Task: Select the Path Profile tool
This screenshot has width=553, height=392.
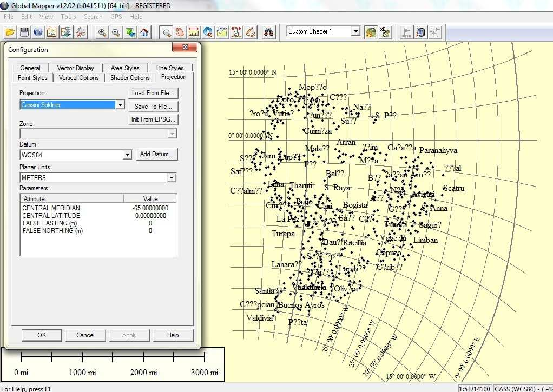Action: click(x=222, y=32)
